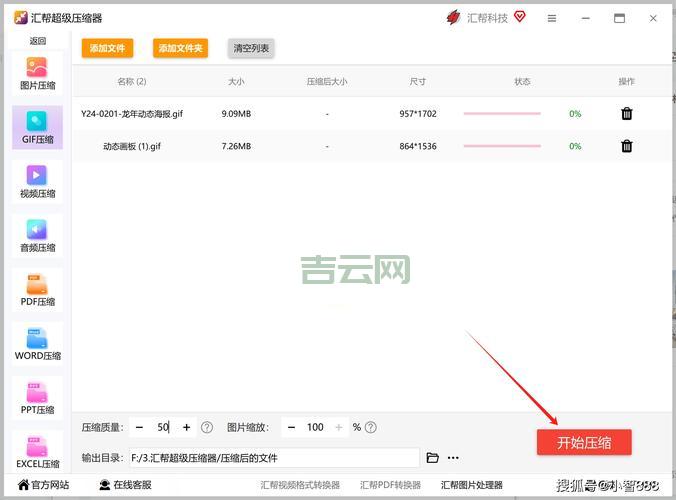Click the 官方网站 home icon link
The width and height of the screenshot is (676, 500).
pyautogui.click(x=44, y=485)
